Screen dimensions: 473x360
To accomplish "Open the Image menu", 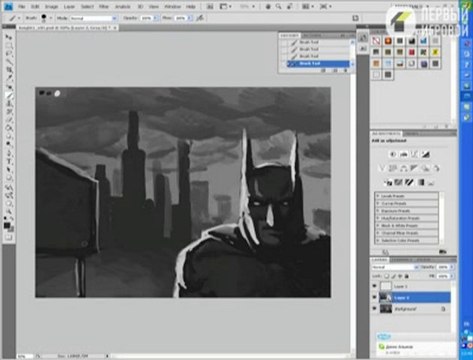I will [51, 7].
